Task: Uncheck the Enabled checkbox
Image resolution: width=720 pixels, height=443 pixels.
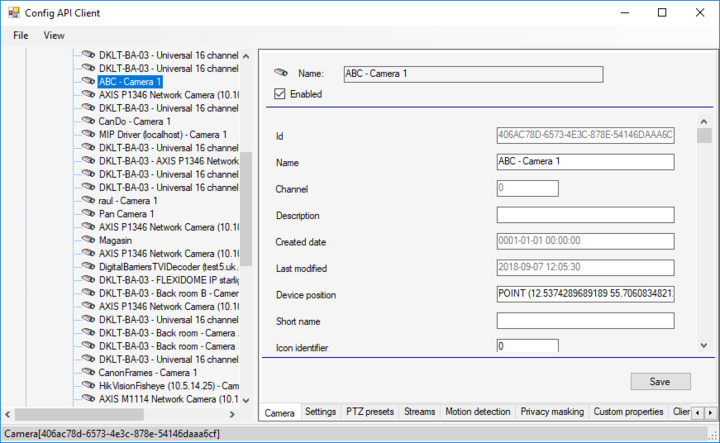Action: pyautogui.click(x=280, y=94)
